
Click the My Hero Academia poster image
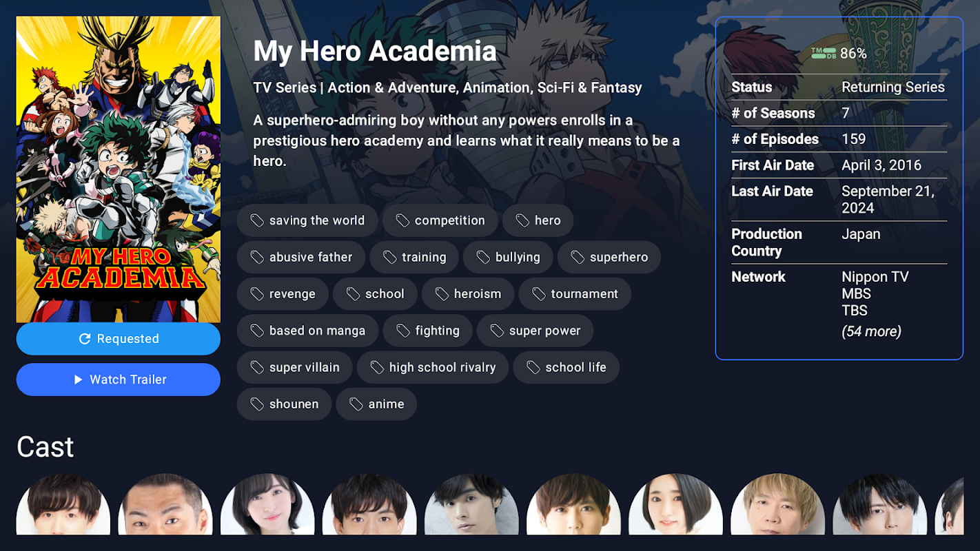coord(119,169)
